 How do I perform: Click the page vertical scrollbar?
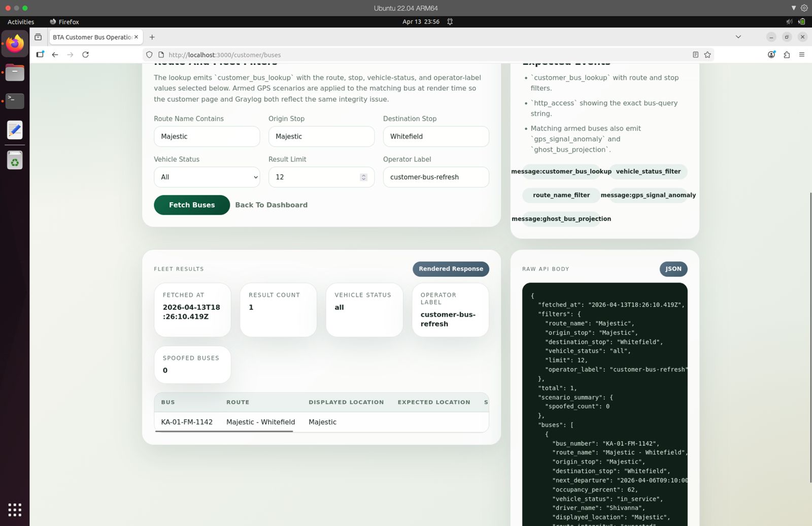coord(810,338)
